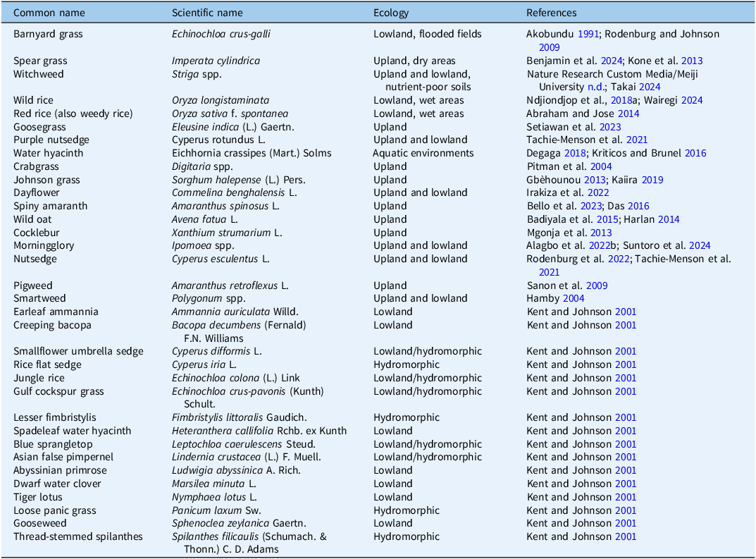Open Abraham and Jose 2014 reference

click(628, 113)
